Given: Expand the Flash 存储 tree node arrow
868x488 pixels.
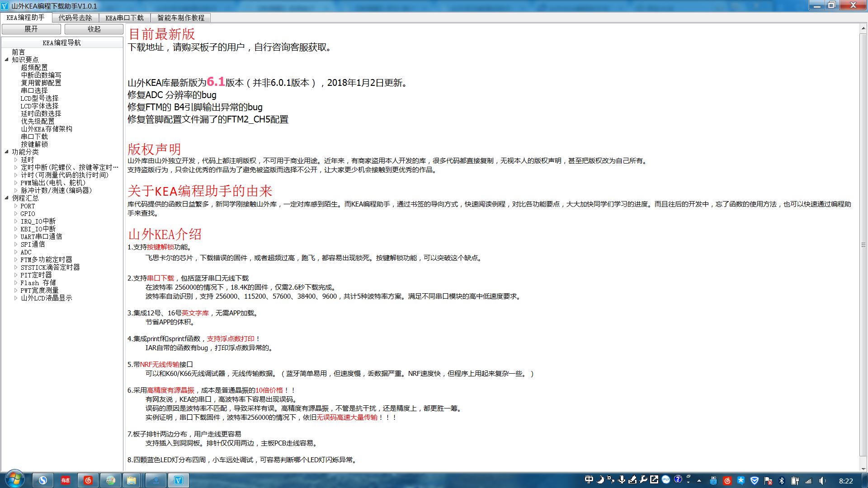Looking at the screenshot, I should click(x=16, y=282).
